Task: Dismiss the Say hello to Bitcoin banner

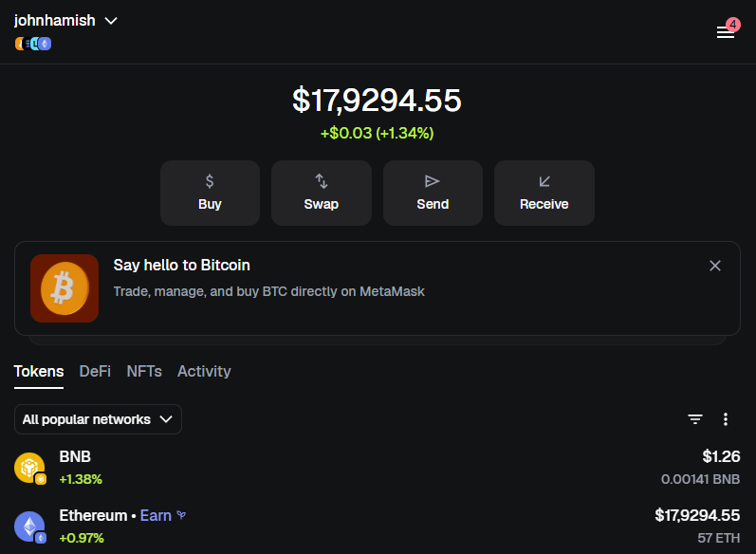Action: 715,266
